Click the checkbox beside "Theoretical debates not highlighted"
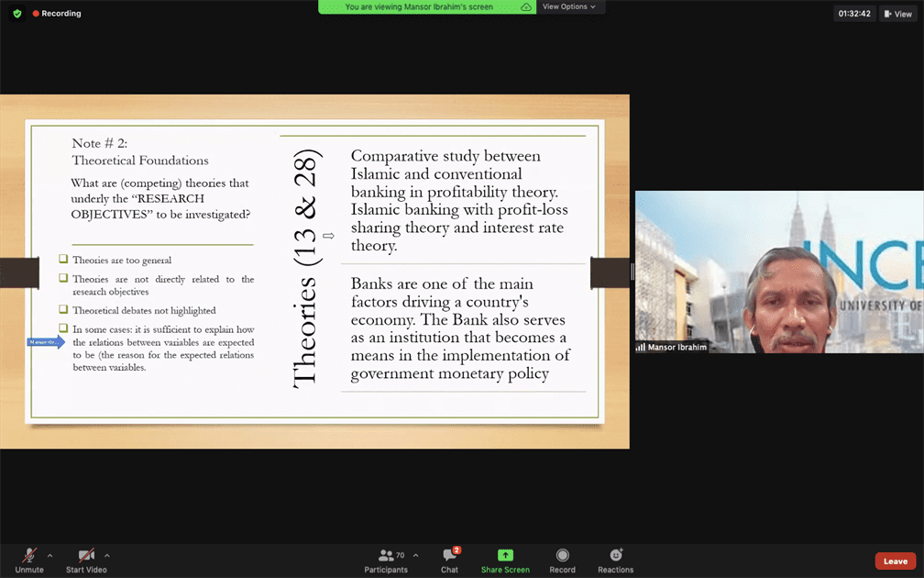924x578 pixels. [63, 310]
